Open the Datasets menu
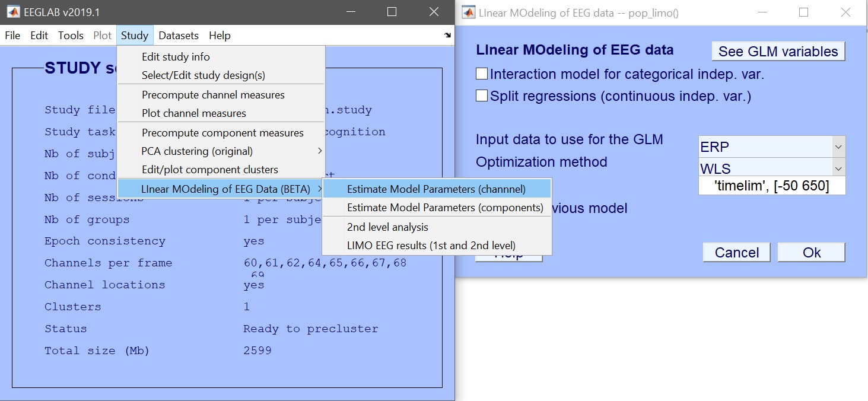 (179, 36)
